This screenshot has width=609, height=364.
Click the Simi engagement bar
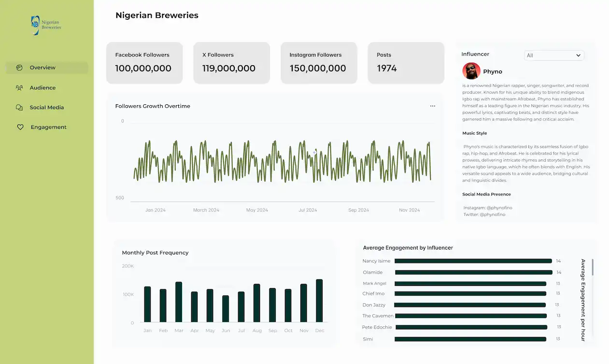470,339
